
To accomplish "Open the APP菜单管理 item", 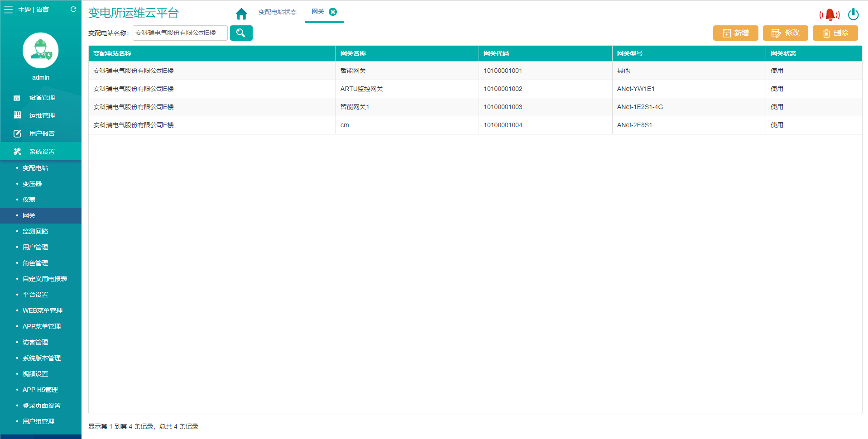I will point(41,326).
